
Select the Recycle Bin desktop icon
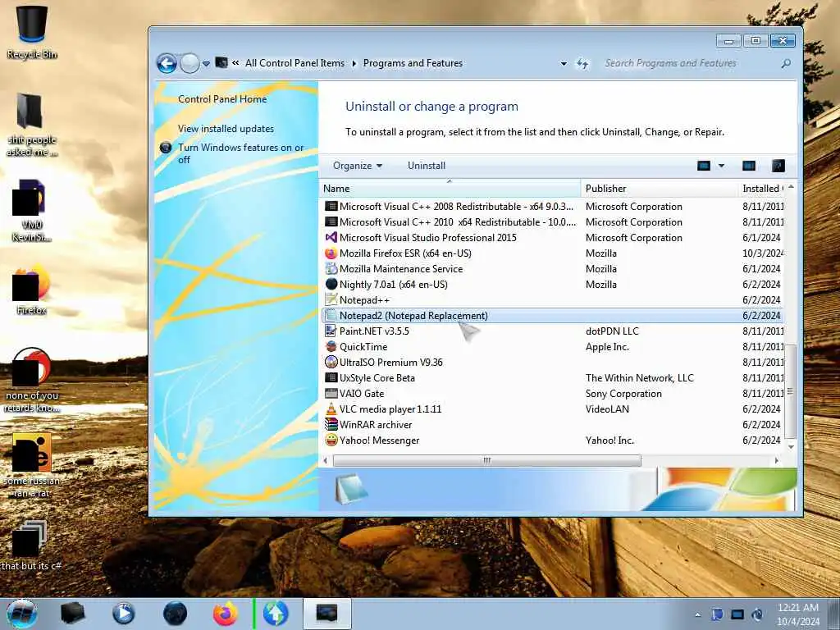point(32,32)
